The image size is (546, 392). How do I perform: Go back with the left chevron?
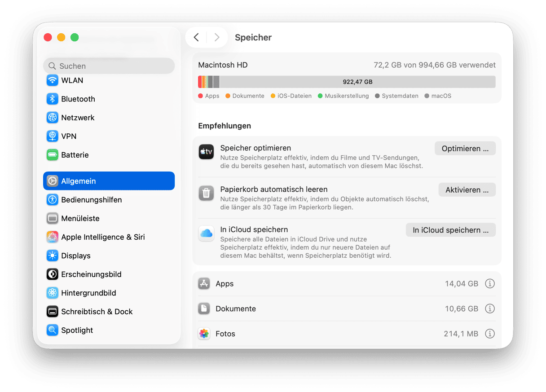click(196, 37)
